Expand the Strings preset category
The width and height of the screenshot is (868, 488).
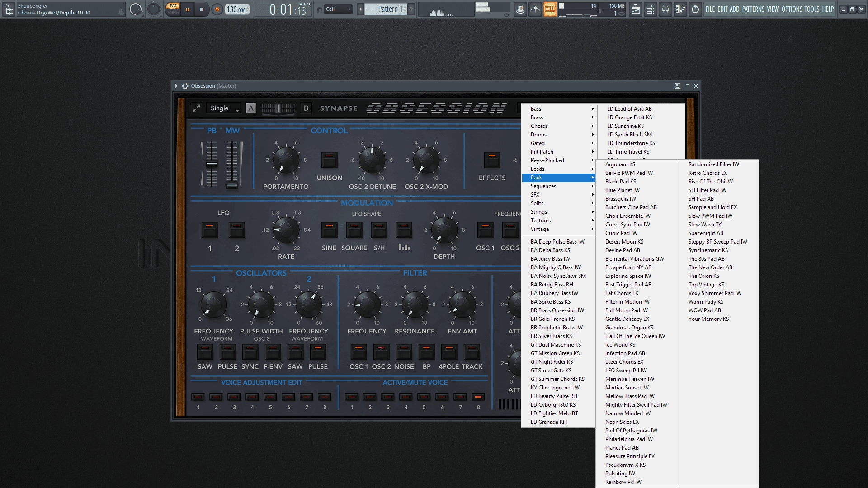click(559, 212)
